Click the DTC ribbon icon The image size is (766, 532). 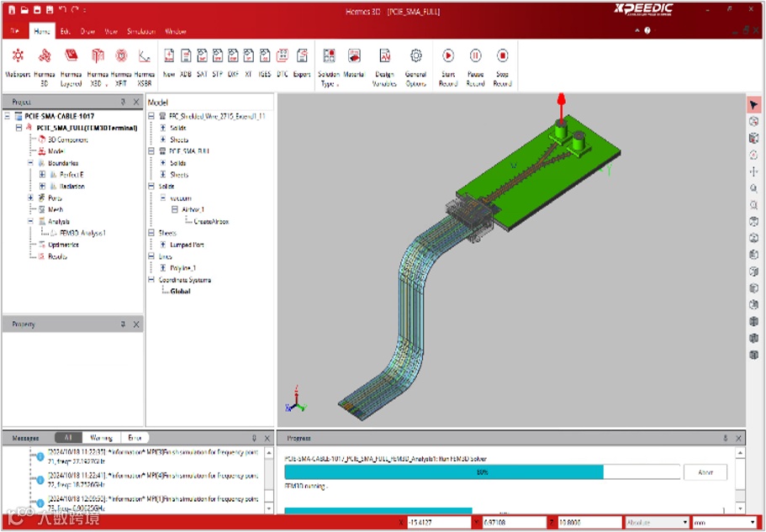(x=283, y=63)
